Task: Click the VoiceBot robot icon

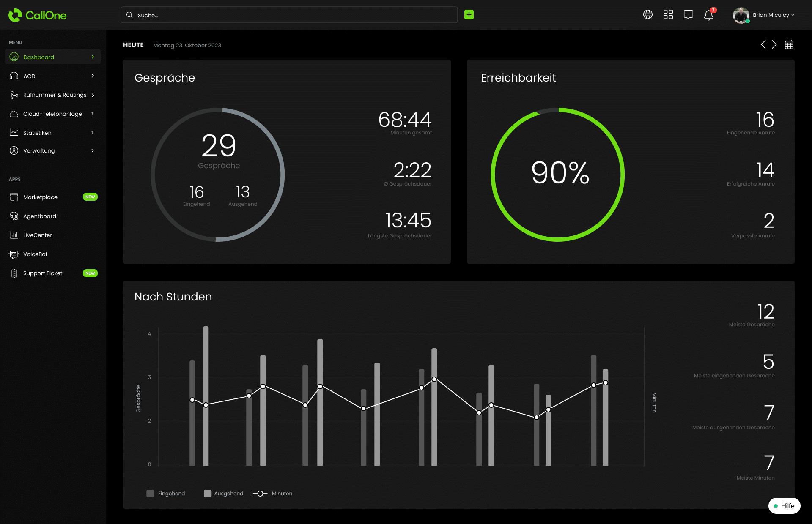Action: (14, 254)
